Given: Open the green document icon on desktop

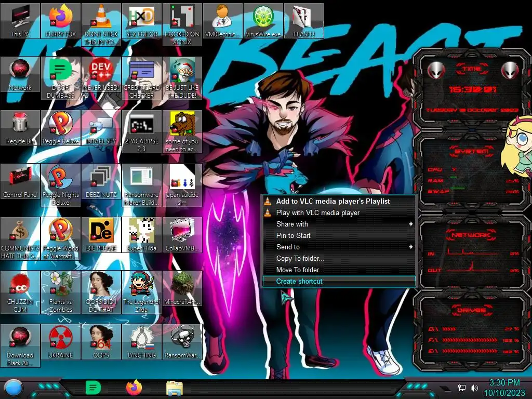Looking at the screenshot, I should [61, 78].
